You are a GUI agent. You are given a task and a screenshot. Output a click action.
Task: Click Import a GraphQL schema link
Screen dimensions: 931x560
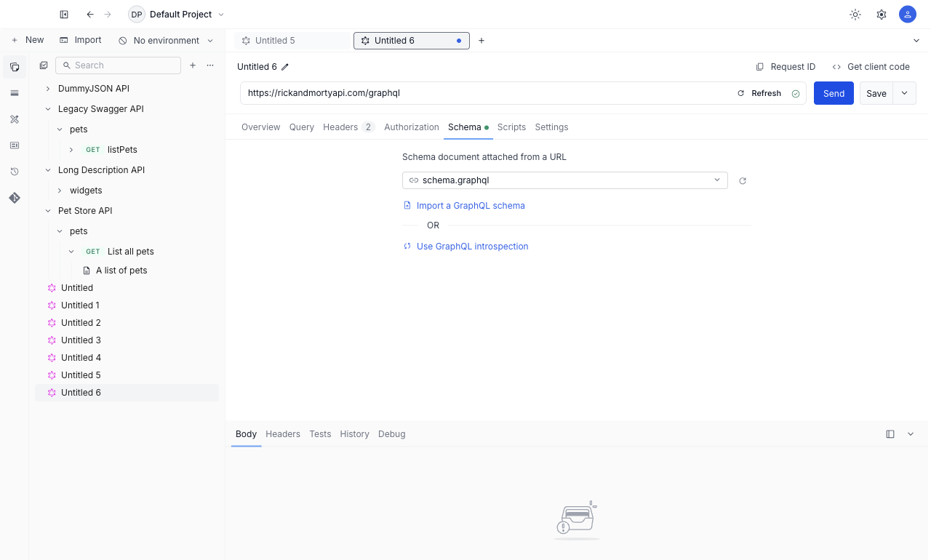tap(464, 206)
